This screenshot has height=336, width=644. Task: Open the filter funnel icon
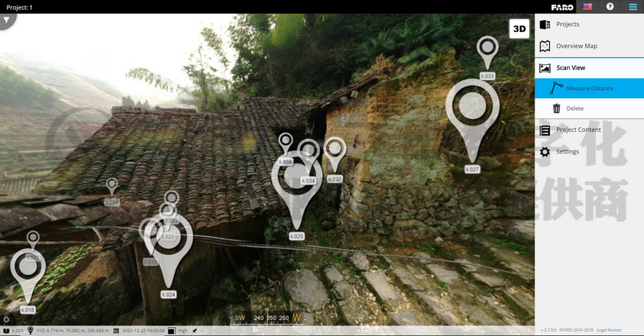pyautogui.click(x=6, y=20)
